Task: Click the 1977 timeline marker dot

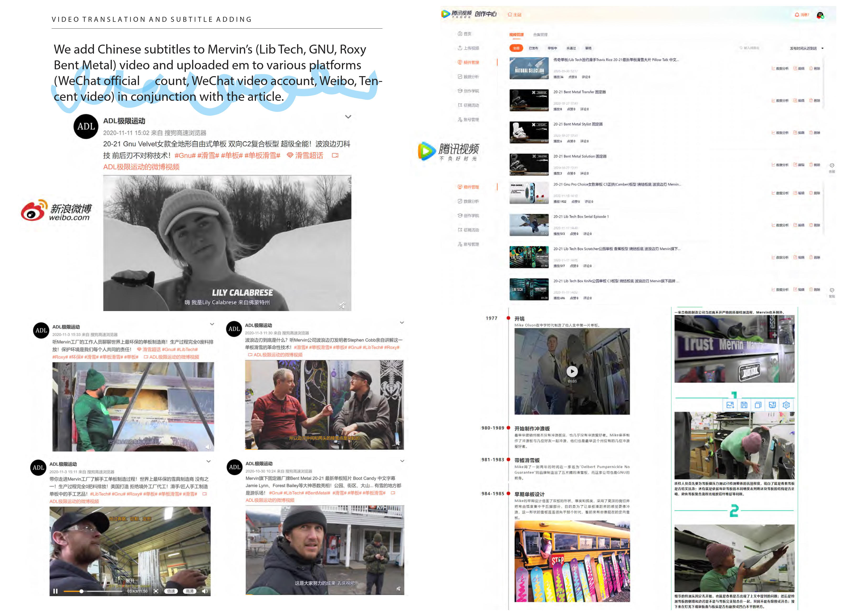Action: tap(508, 318)
